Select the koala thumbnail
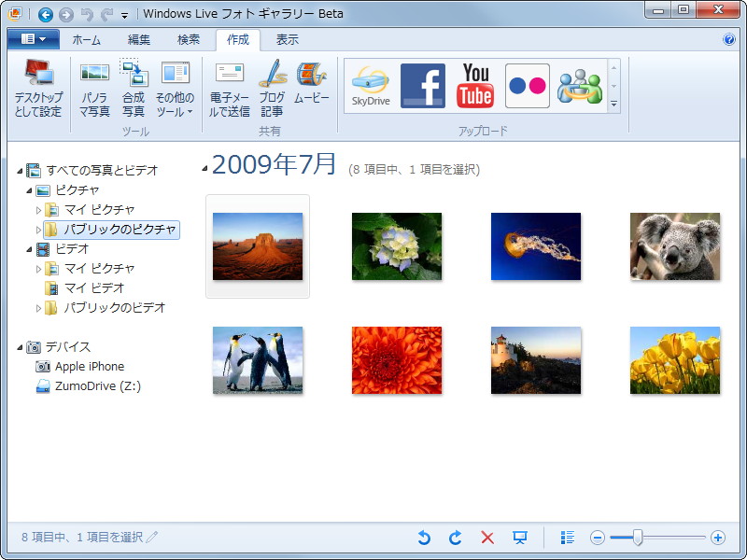This screenshot has height=560, width=747. click(675, 246)
